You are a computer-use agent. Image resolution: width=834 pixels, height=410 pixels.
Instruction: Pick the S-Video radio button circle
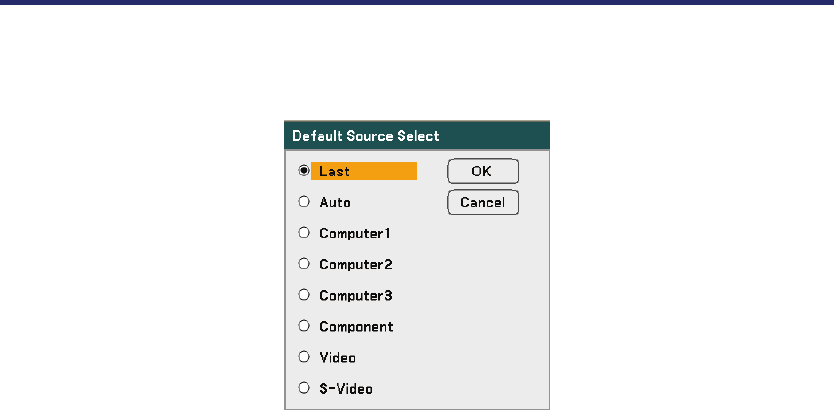coord(304,388)
